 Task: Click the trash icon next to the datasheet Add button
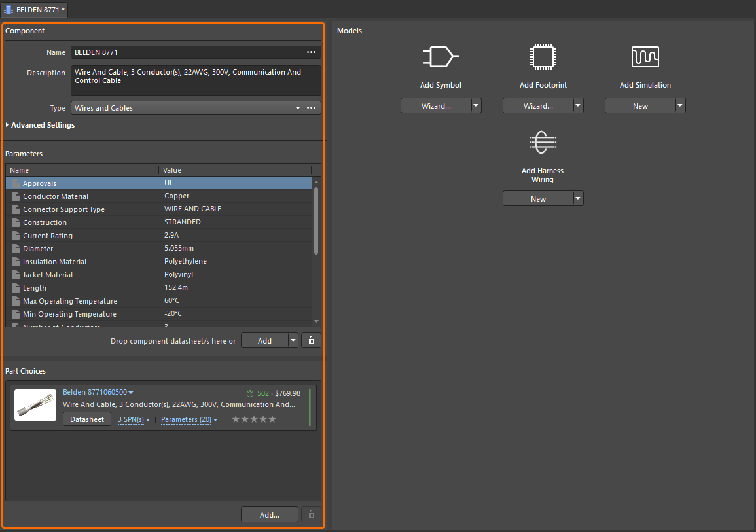[310, 340]
